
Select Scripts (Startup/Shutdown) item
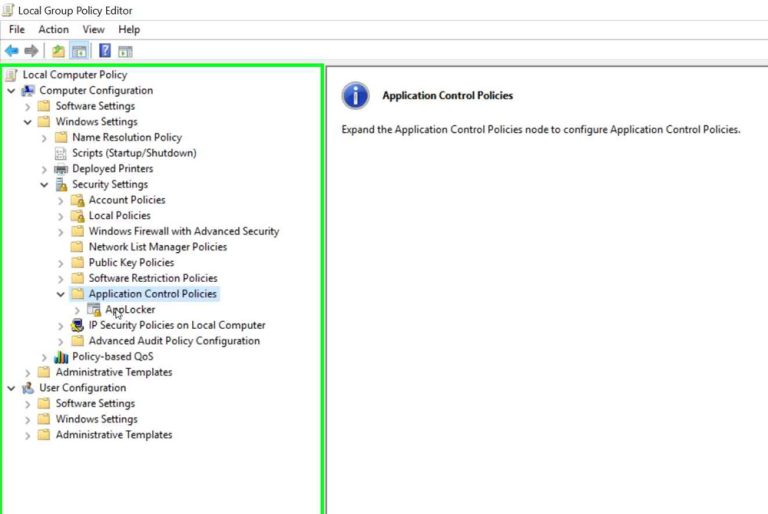[134, 153]
